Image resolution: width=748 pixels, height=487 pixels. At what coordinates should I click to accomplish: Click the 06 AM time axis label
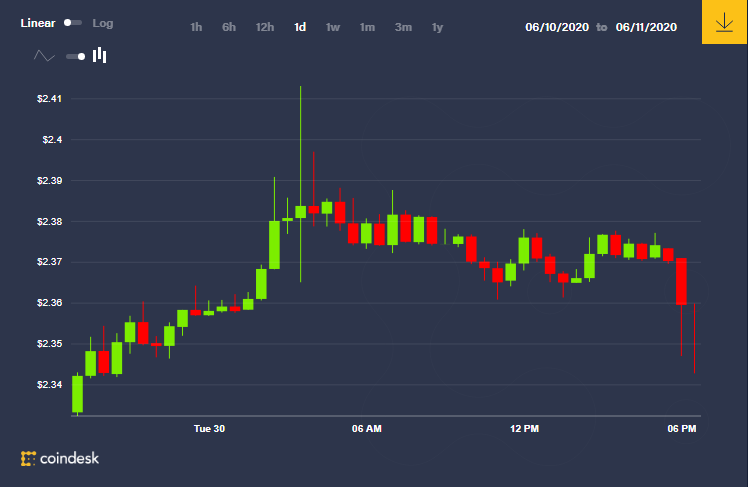tap(367, 429)
